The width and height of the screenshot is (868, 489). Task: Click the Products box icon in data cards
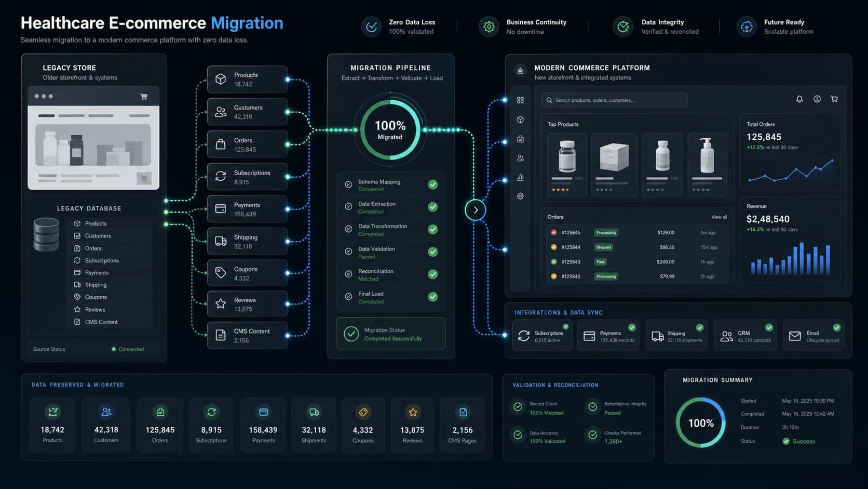[x=221, y=79]
